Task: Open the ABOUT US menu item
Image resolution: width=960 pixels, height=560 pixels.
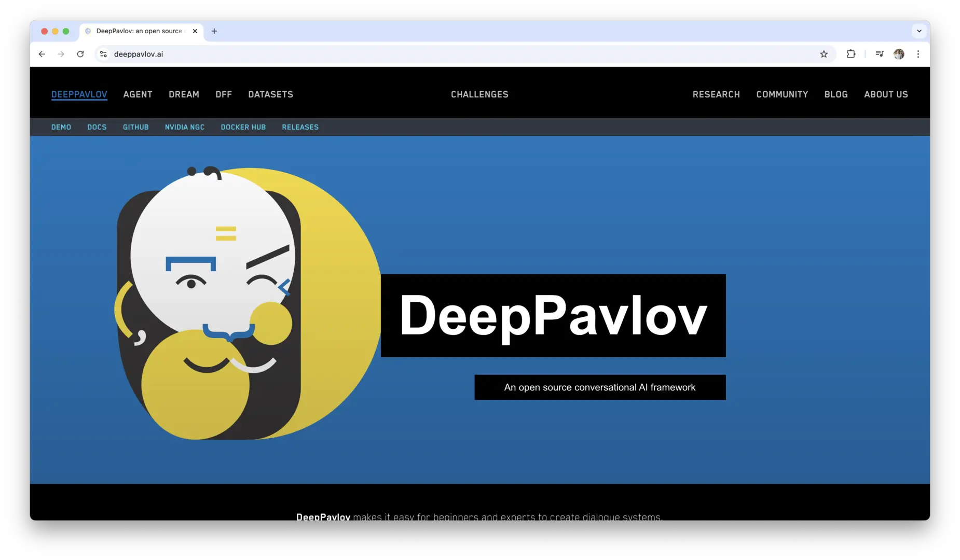Action: tap(886, 94)
